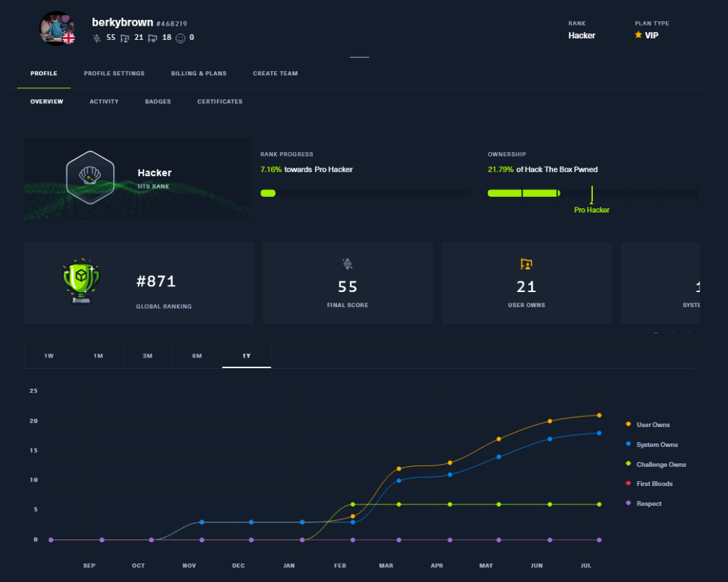Click the Rank Progress bar
Viewport: 728px width, 582px height.
coord(365,193)
